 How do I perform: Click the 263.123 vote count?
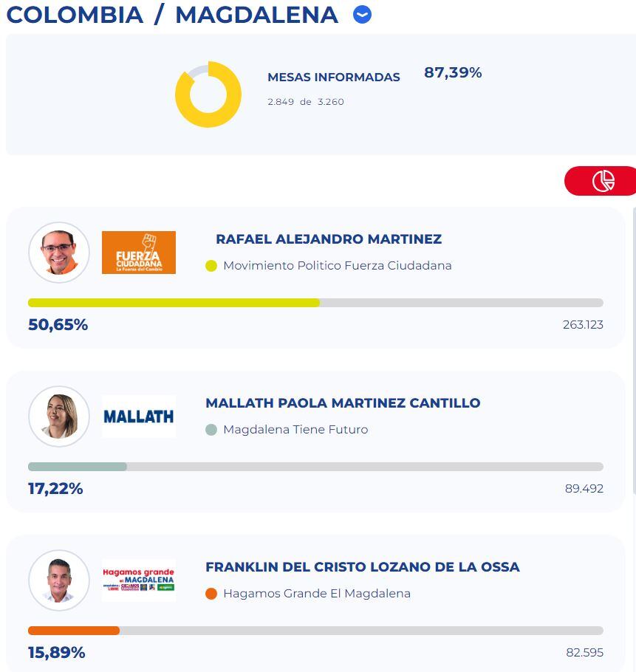584,324
